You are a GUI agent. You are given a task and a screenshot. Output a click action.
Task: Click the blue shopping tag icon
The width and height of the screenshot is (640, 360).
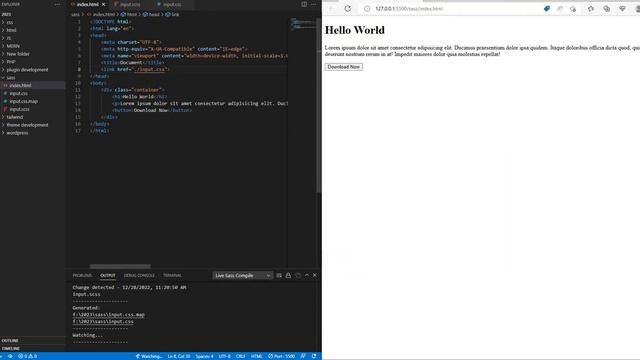click(x=547, y=9)
